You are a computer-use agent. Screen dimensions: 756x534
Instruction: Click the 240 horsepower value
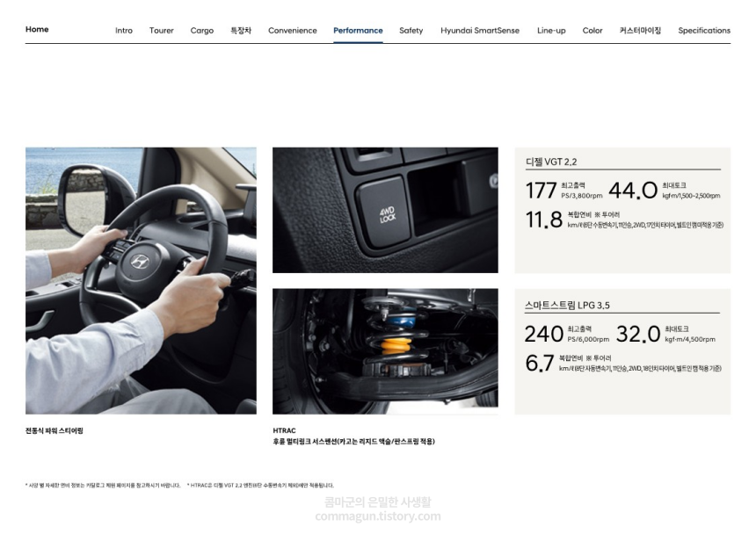pyautogui.click(x=544, y=334)
